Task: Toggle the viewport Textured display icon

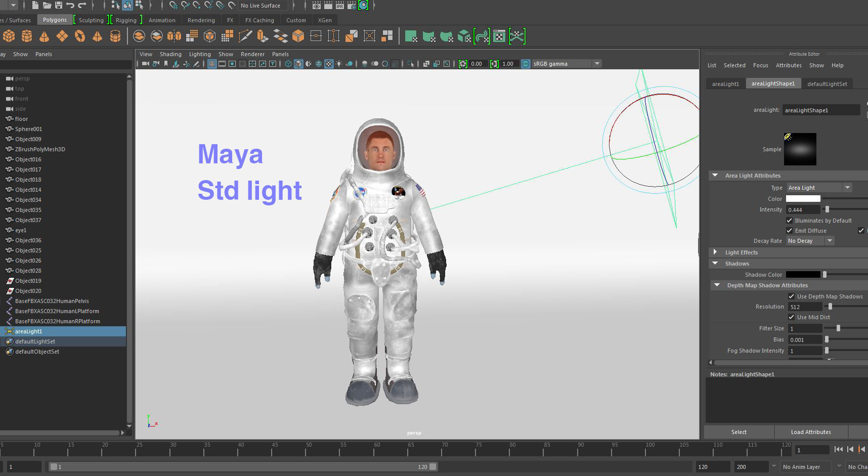Action: pos(329,64)
